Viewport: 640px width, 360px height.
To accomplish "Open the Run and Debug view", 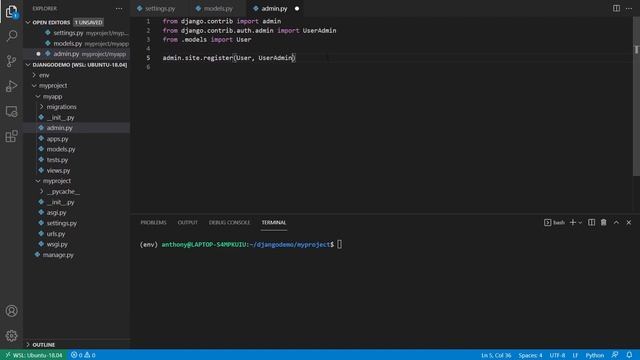I will (x=11, y=86).
